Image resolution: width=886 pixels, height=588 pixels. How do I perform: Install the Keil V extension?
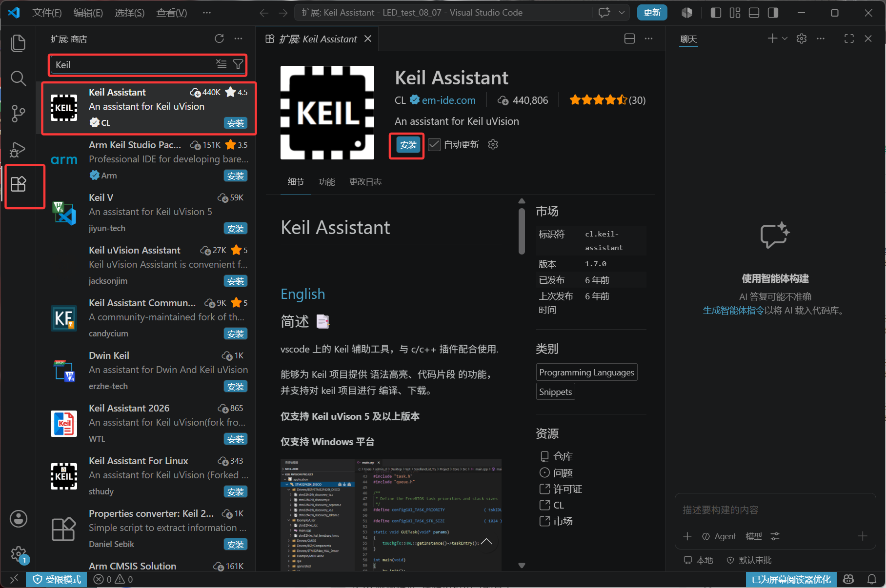point(236,229)
